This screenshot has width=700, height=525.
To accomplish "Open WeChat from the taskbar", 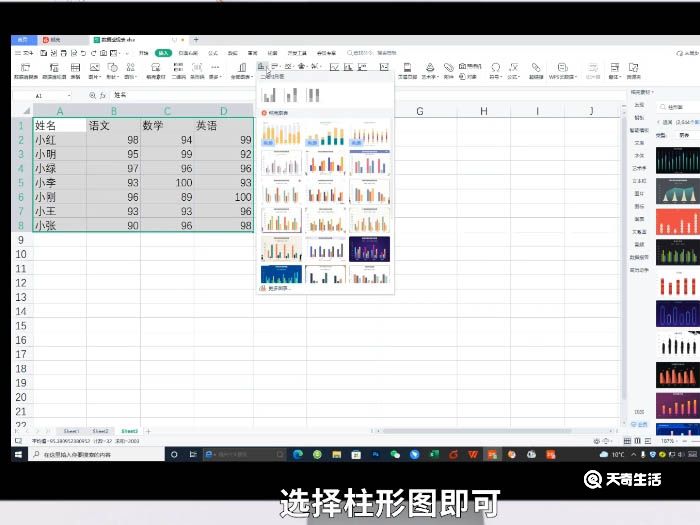I will point(395,454).
